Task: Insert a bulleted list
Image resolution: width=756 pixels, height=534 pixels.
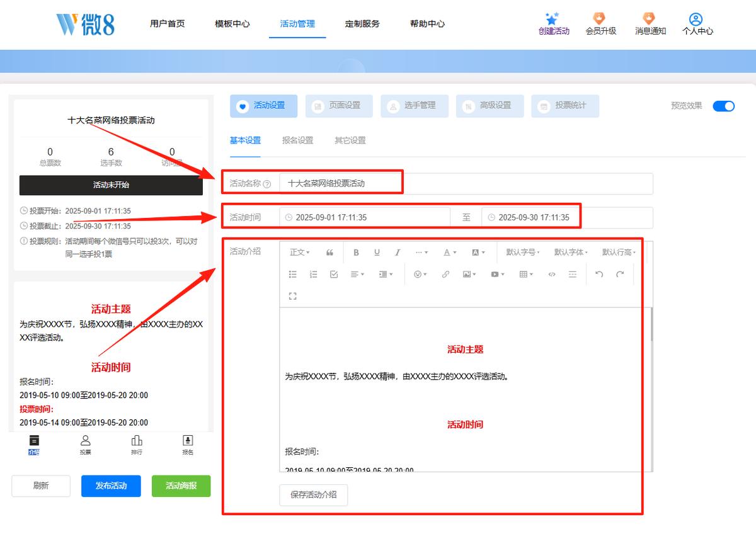Action: coord(293,274)
